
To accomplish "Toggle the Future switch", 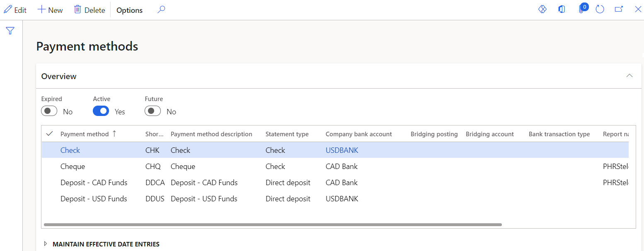I will (x=153, y=111).
